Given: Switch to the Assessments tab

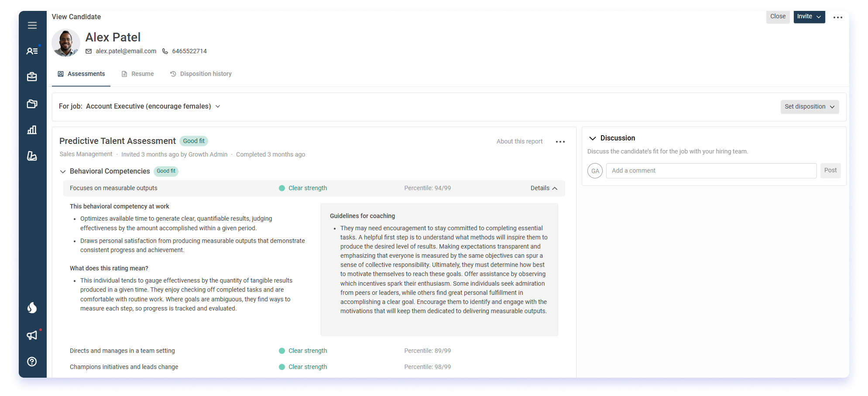Looking at the screenshot, I should click(82, 74).
